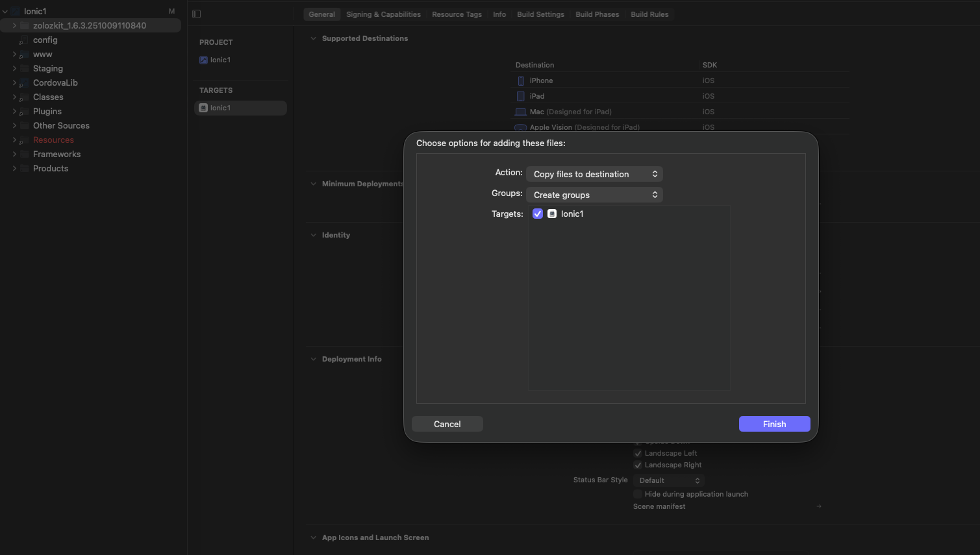Open the Groups dropdown menu
The width and height of the screenshot is (980, 555).
point(594,195)
